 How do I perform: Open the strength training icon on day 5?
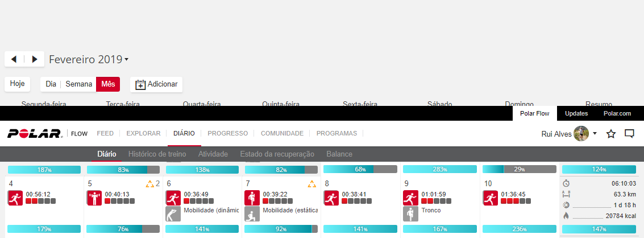(94, 198)
